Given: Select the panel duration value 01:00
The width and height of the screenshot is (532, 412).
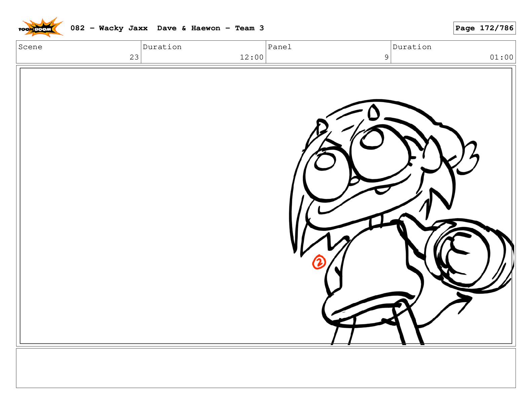Looking at the screenshot, I should (x=501, y=57).
